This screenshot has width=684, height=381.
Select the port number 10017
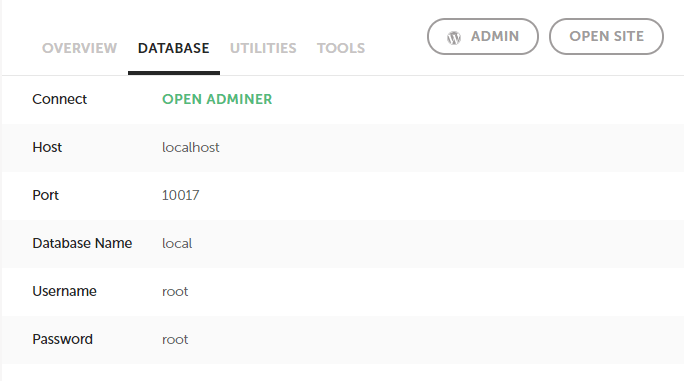pos(181,195)
